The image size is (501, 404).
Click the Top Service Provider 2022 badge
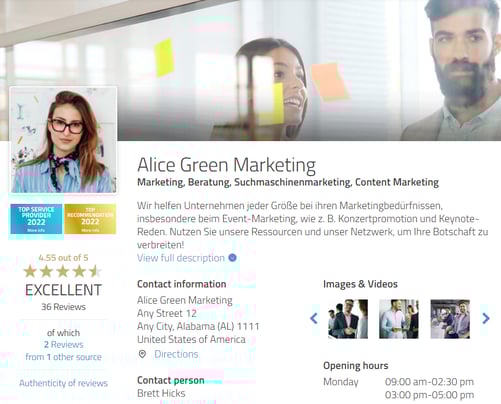point(36,219)
